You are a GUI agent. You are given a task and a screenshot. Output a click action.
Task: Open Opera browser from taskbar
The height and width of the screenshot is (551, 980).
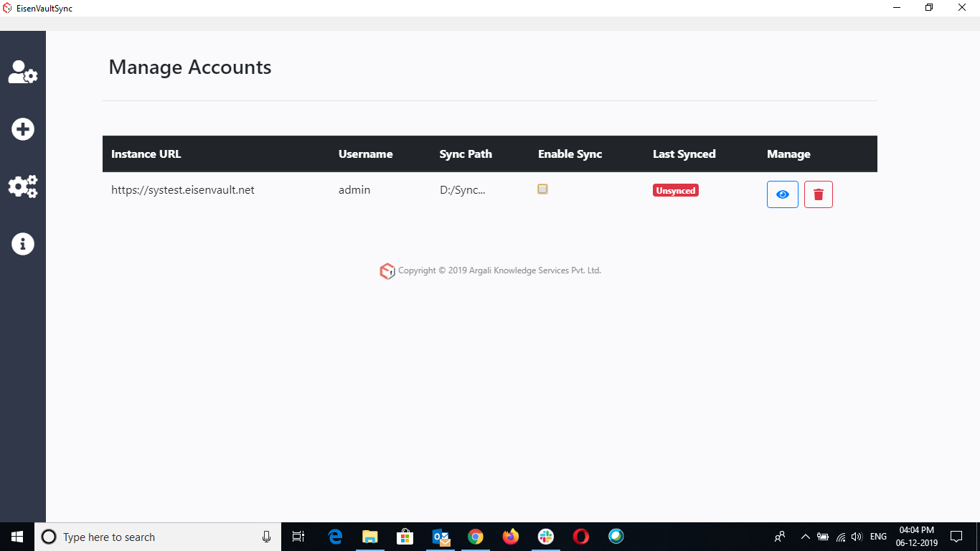coord(581,537)
